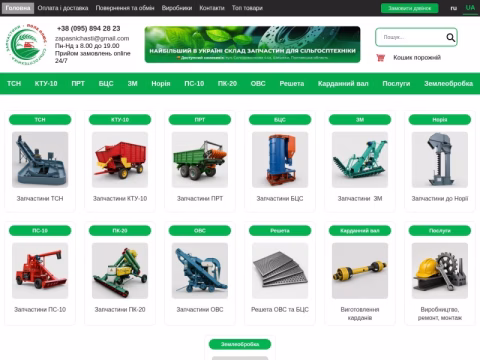Open Повернення та обмін page
Viewport: 480px width, 360px height.
point(125,8)
